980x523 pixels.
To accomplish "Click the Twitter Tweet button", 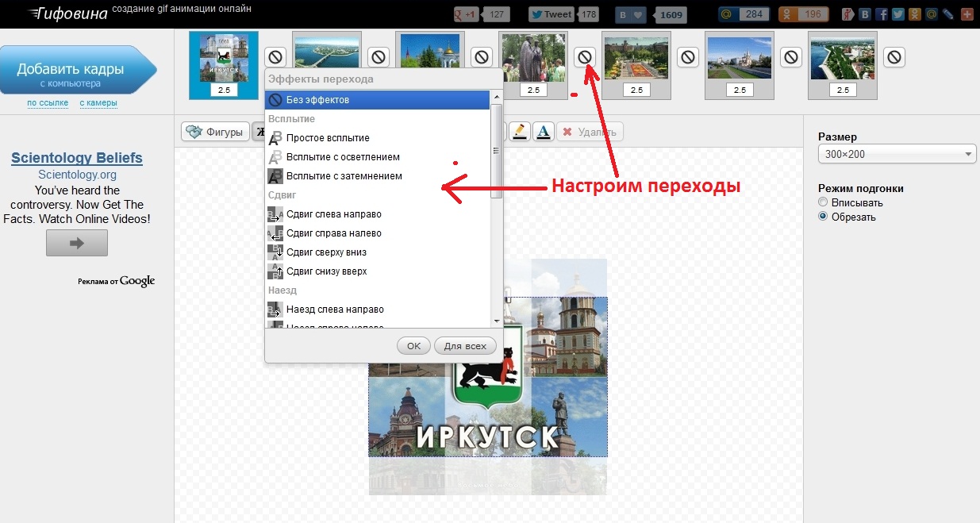I will [x=551, y=14].
